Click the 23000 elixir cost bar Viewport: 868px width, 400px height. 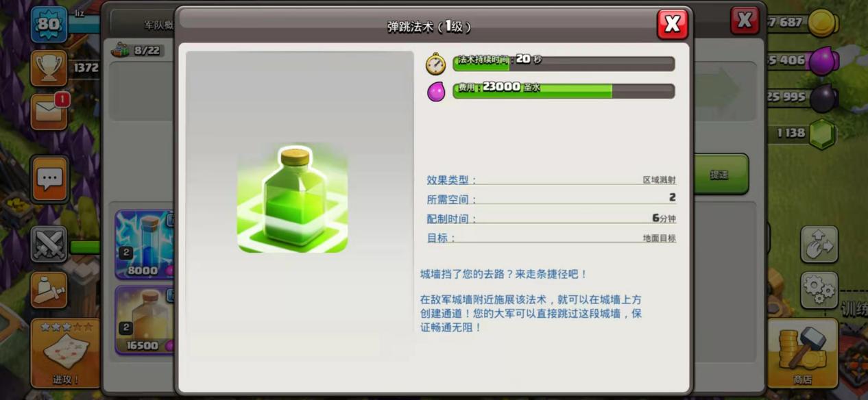pos(564,91)
